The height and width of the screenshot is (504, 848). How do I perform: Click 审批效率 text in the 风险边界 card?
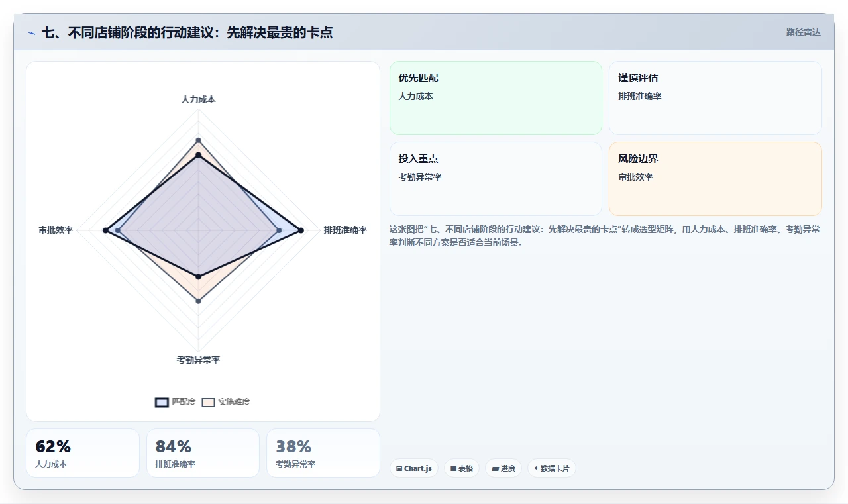pos(635,177)
